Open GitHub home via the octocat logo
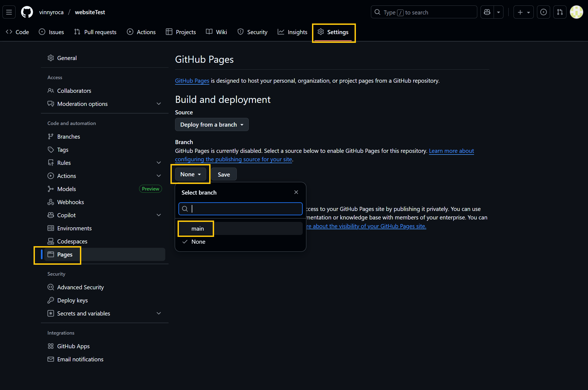The height and width of the screenshot is (390, 588). point(26,12)
